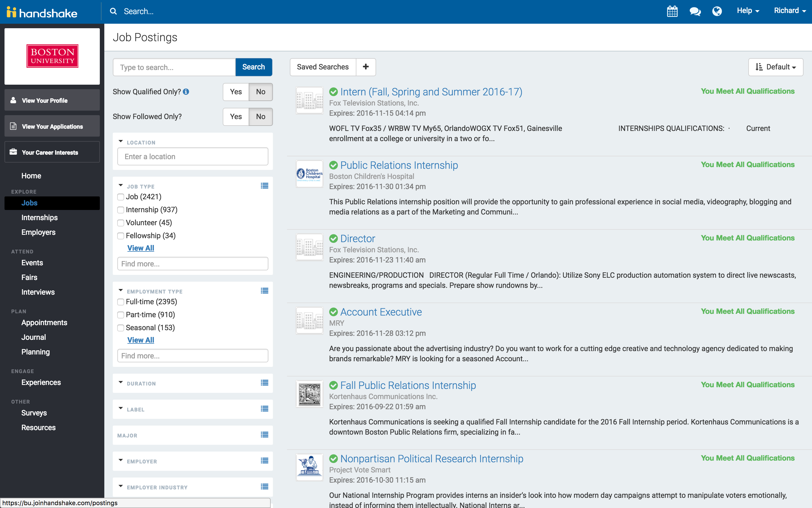Open the Default sort dropdown
This screenshot has width=812, height=508.
(x=775, y=67)
